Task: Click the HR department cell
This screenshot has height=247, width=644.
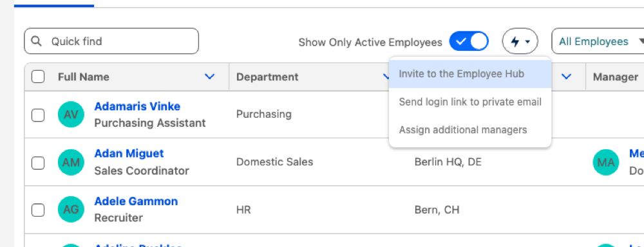Action: 243,210
